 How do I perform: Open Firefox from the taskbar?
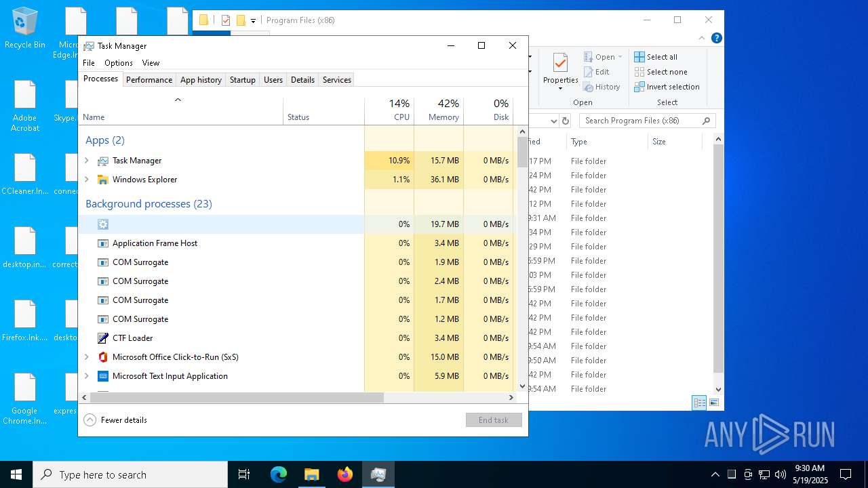click(x=345, y=474)
